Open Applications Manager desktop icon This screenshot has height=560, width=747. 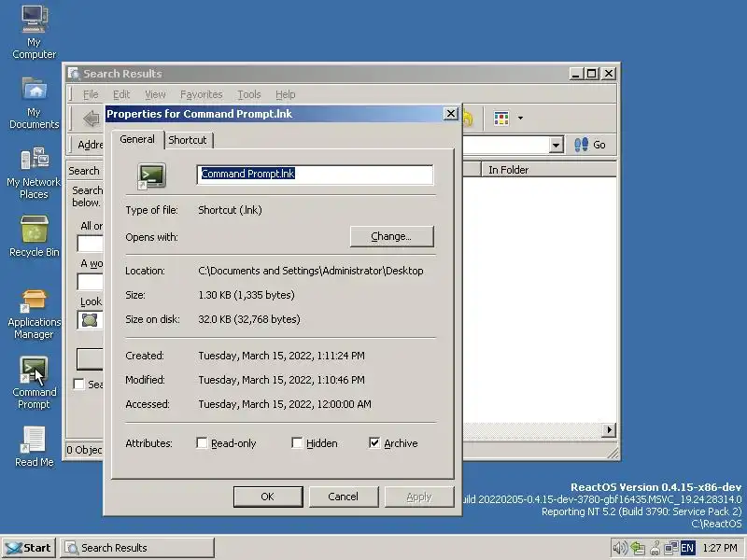(34, 314)
